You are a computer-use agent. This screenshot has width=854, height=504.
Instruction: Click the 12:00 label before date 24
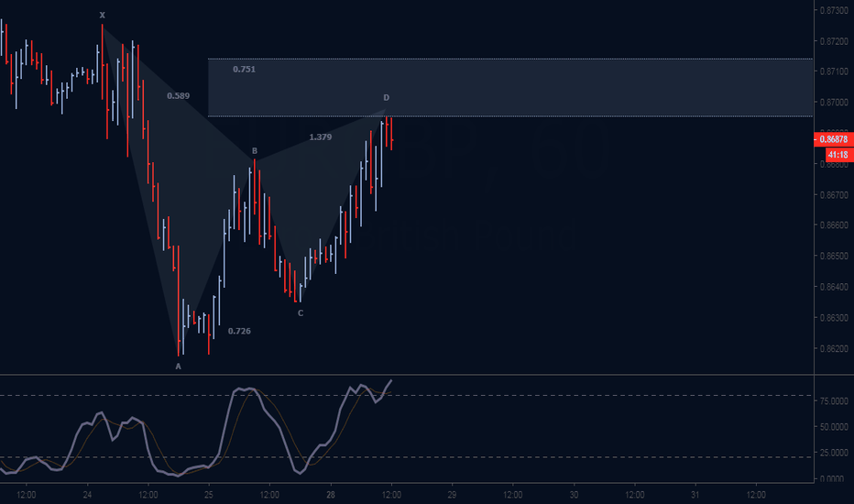[x=27, y=495]
